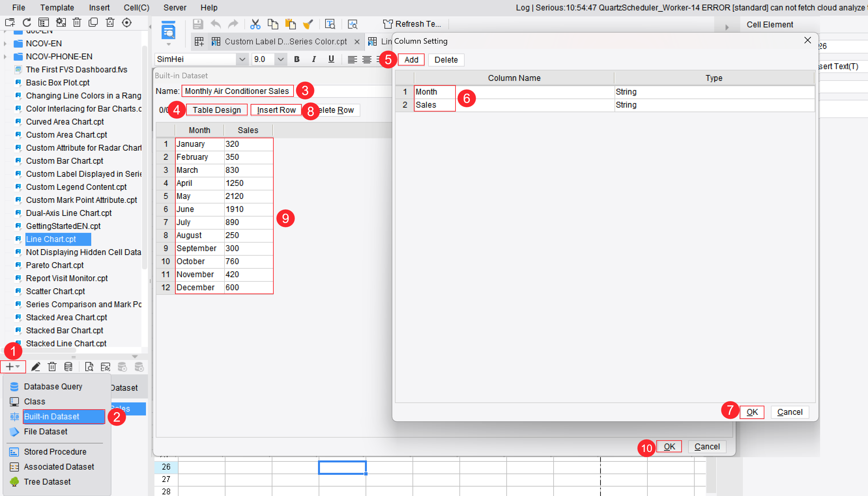The image size is (868, 496).
Task: Select Class from the dataset menu
Action: click(x=56, y=401)
